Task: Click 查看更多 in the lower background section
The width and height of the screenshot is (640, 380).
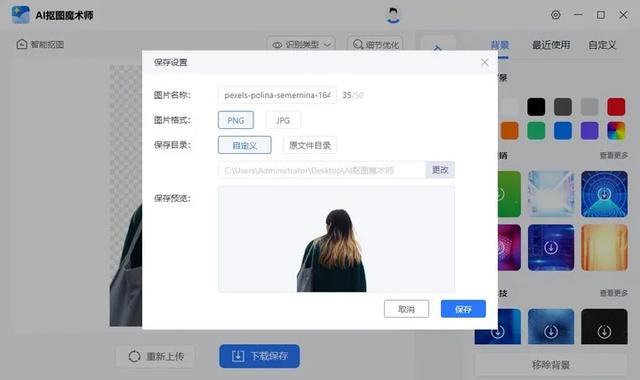Action: [x=613, y=293]
